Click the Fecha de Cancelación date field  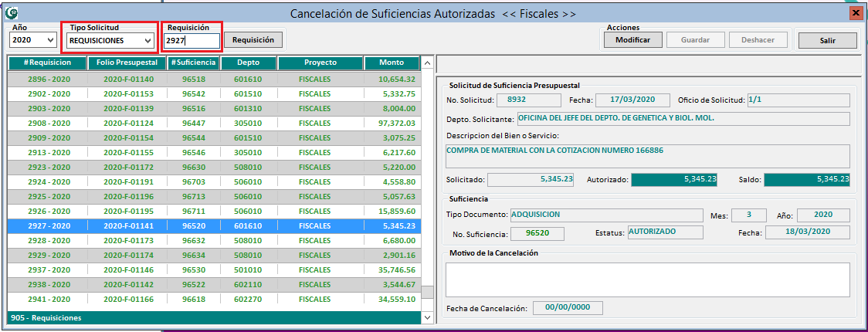click(567, 307)
